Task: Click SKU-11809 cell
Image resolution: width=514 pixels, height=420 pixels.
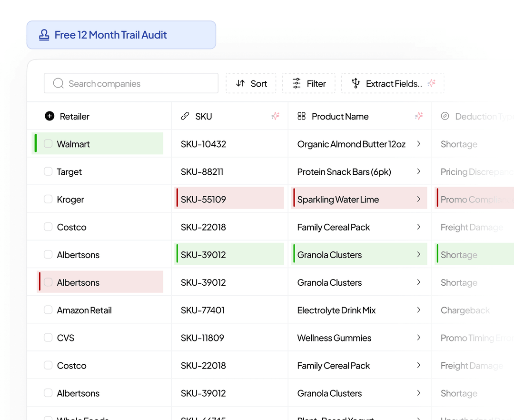Action: click(230, 337)
